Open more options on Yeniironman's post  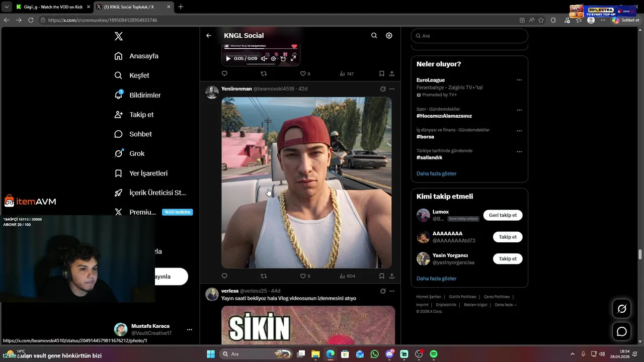pos(392,89)
